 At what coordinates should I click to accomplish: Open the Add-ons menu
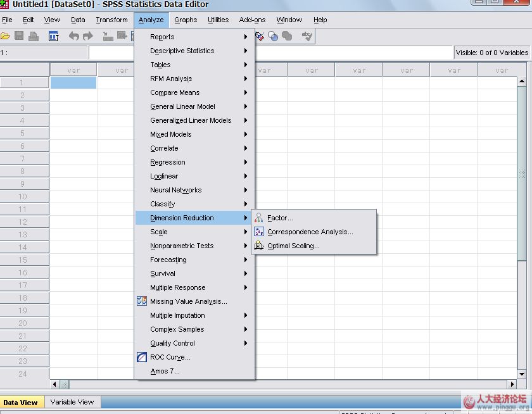tap(252, 20)
